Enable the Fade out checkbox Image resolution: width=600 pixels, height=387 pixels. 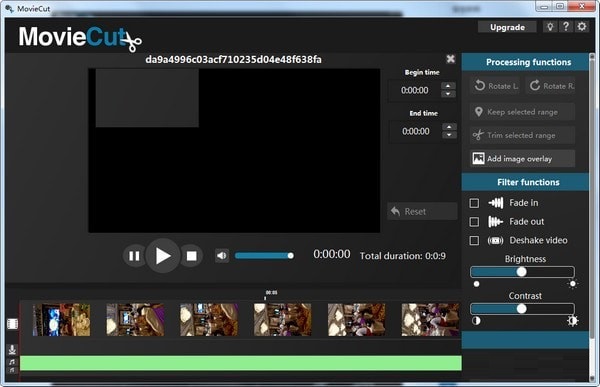474,222
